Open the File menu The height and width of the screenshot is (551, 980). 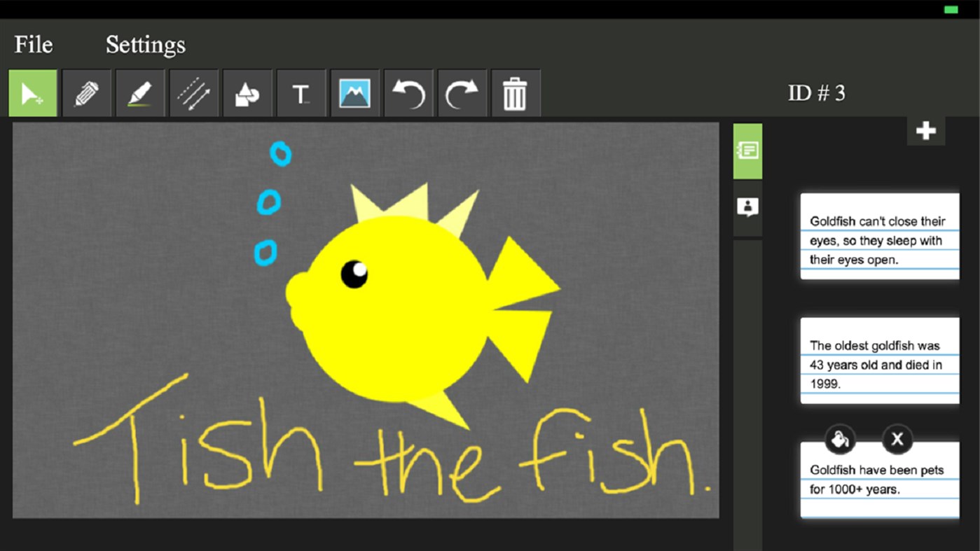click(x=34, y=45)
